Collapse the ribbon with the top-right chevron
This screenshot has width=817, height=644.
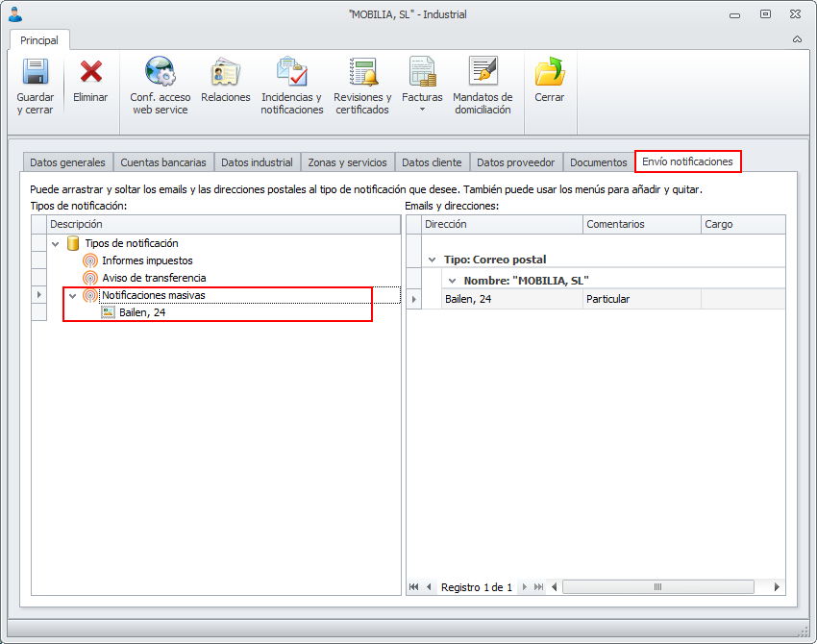click(x=797, y=39)
